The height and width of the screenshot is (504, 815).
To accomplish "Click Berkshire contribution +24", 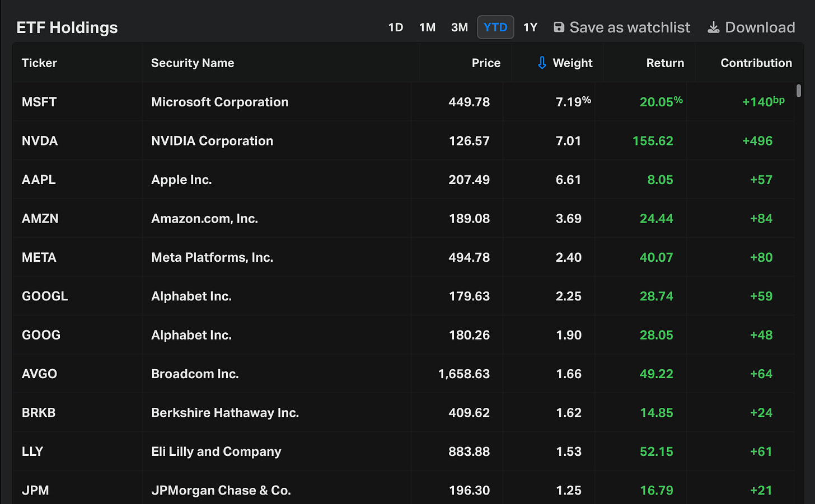I will [761, 413].
